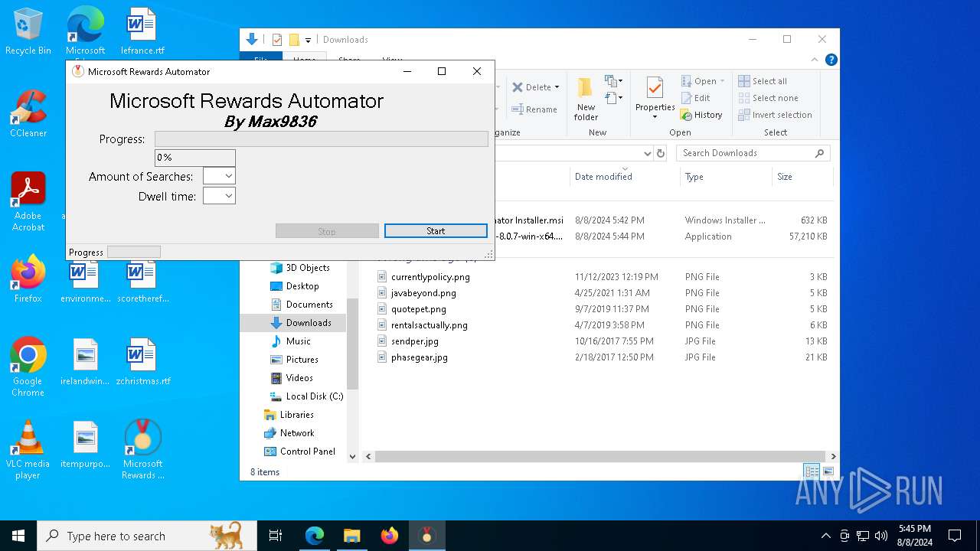The width and height of the screenshot is (980, 551).
Task: Select the quotepet.png file
Action: tap(418, 309)
